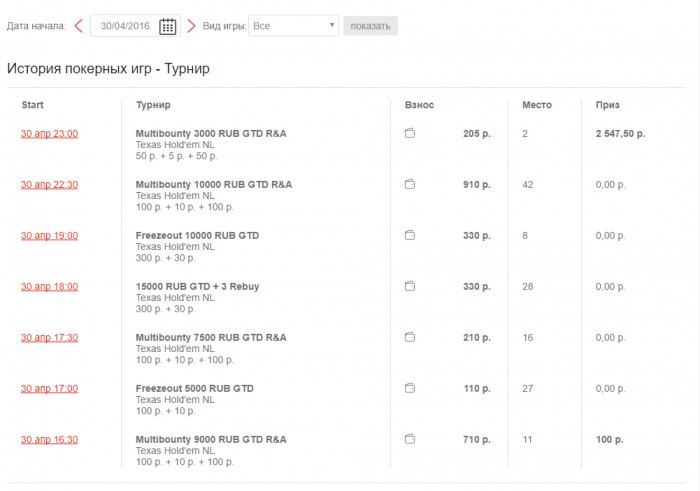This screenshot has width=700, height=491.
Task: Go to next date with right arrow
Action: click(191, 26)
